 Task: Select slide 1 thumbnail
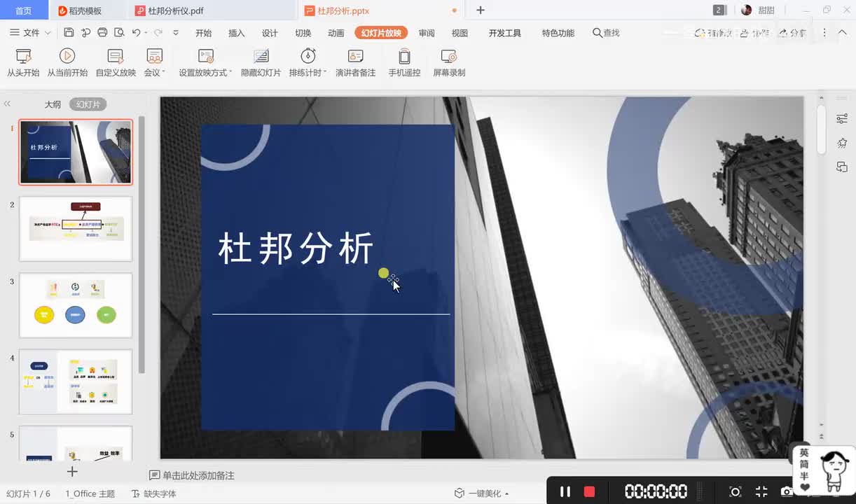tap(76, 152)
